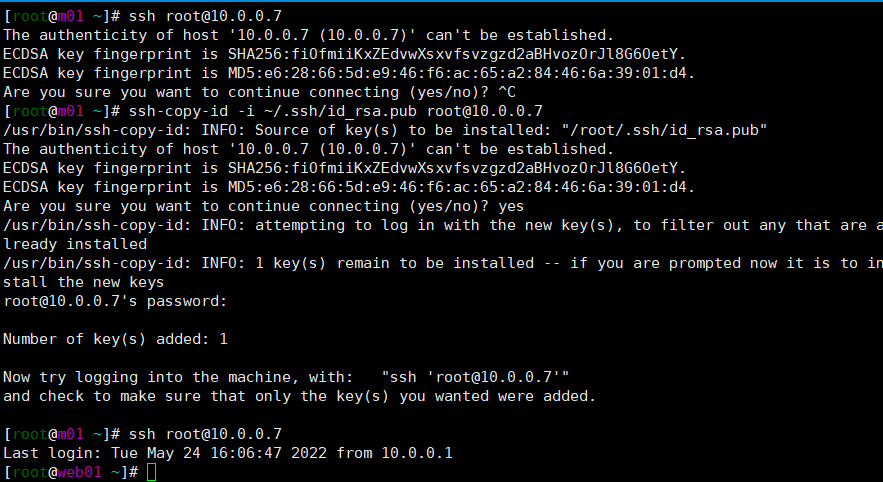Viewport: 883px width, 482px height.
Task: Click the quoted "ssh 'root@10.0.0.7'" suggestion
Action: [476, 377]
